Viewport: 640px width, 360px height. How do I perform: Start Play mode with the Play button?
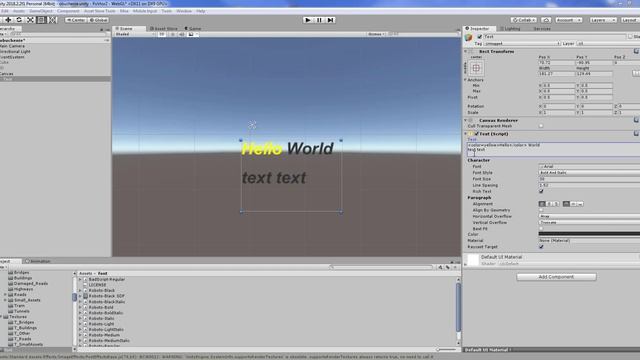(x=308, y=20)
